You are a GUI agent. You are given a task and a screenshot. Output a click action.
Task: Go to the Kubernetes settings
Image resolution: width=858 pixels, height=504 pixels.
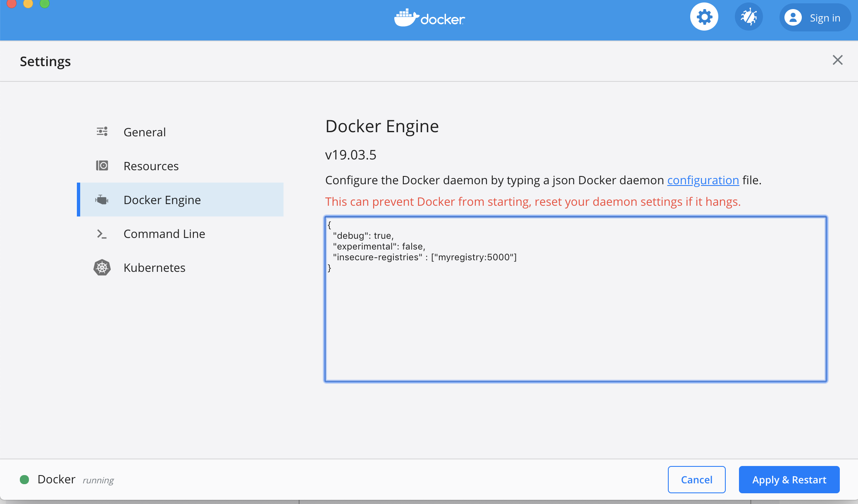[x=154, y=268]
